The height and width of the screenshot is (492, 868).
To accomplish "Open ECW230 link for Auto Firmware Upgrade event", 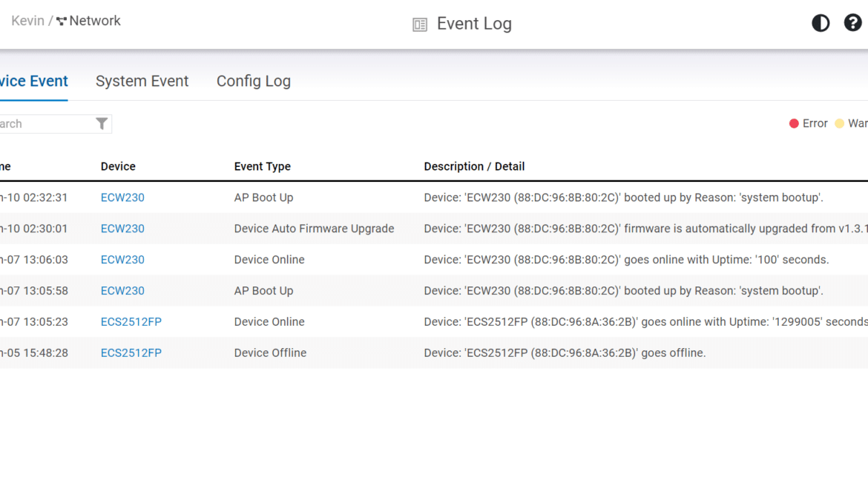I will pos(122,229).
